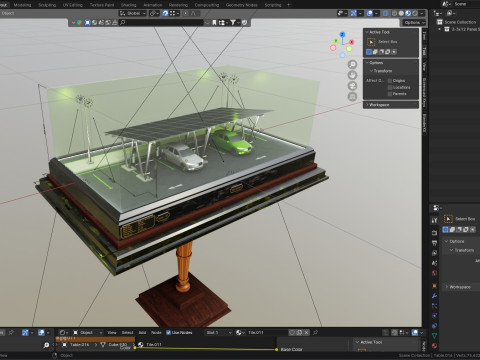Toggle the viewport overlays button

(x=370, y=13)
